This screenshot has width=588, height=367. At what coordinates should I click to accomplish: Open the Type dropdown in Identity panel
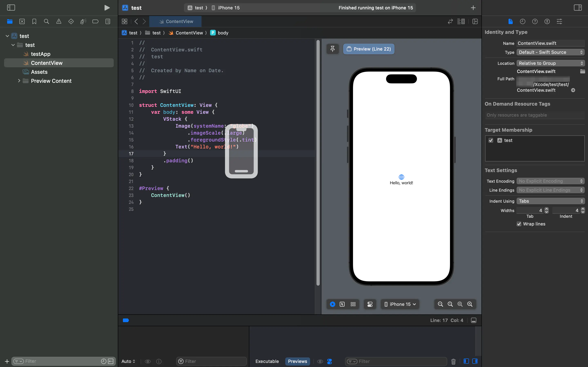pyautogui.click(x=550, y=52)
